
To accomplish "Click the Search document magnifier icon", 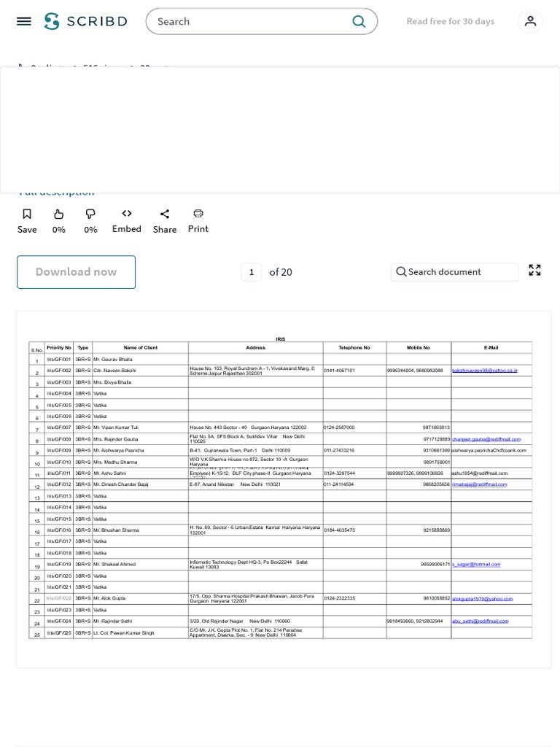I will click(x=402, y=271).
